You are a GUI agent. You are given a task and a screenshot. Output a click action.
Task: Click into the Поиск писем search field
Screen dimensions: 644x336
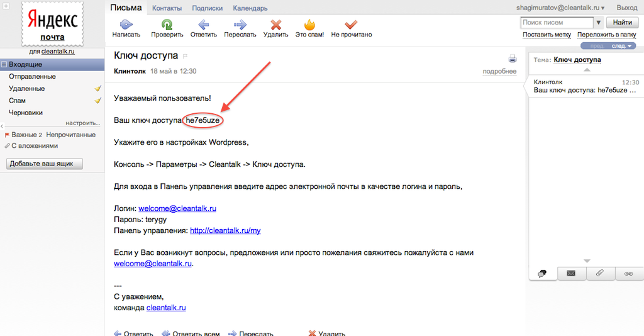(557, 23)
